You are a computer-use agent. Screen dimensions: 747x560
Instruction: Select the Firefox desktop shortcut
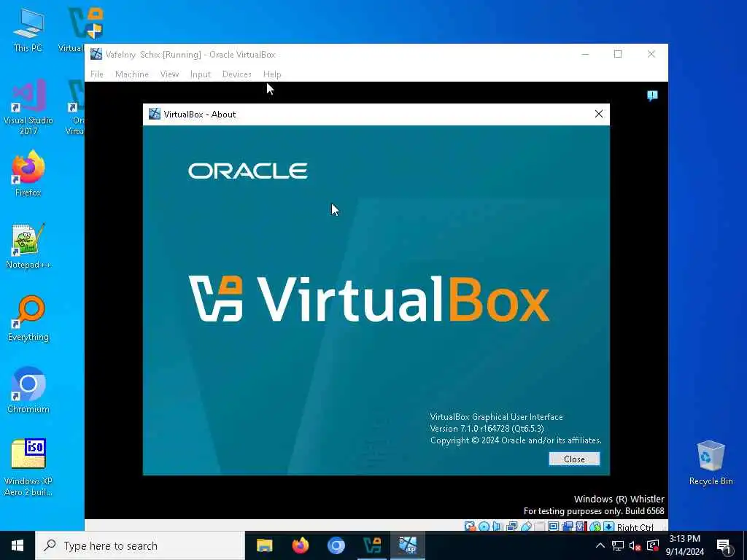point(28,174)
